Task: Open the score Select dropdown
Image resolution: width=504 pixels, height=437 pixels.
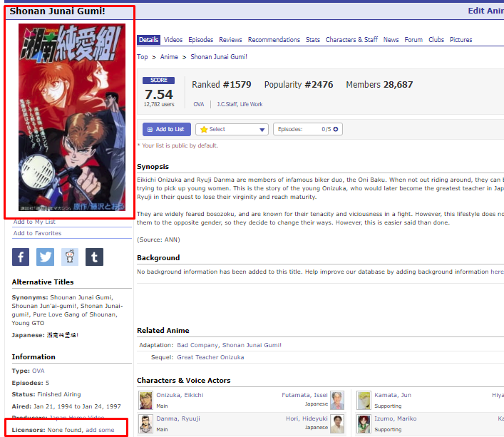Action: click(232, 129)
